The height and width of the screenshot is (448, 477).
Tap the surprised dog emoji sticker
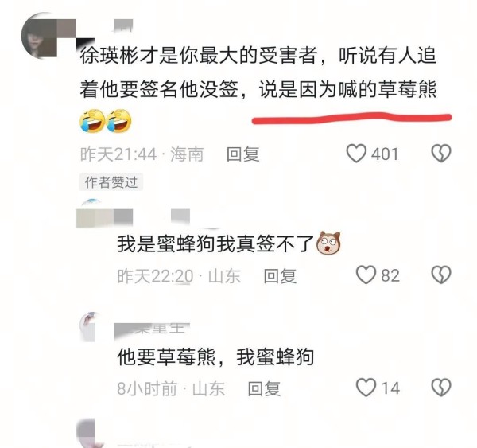328,243
